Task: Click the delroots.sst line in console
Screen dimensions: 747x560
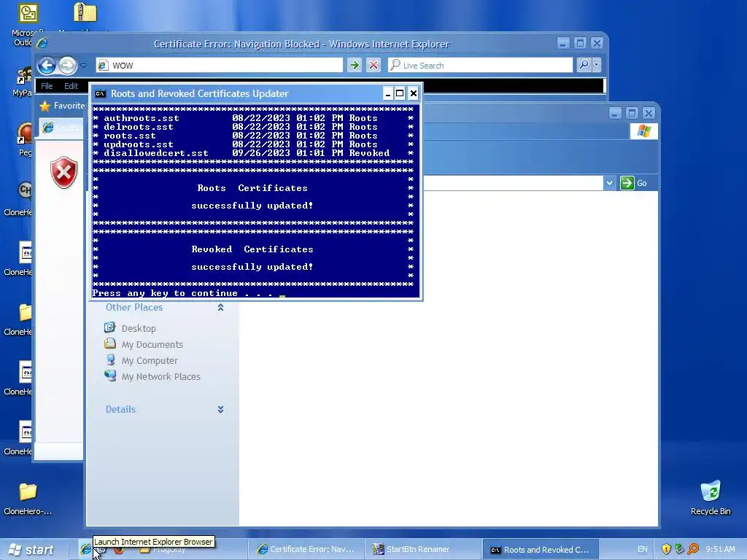Action: [252, 127]
